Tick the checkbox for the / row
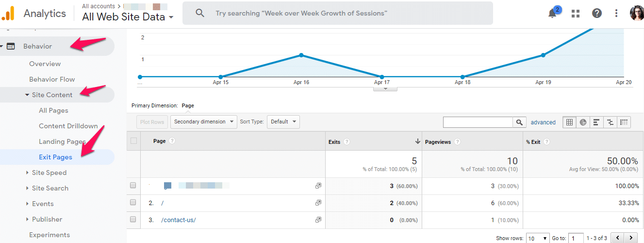The height and width of the screenshot is (243, 644). pos(133,203)
